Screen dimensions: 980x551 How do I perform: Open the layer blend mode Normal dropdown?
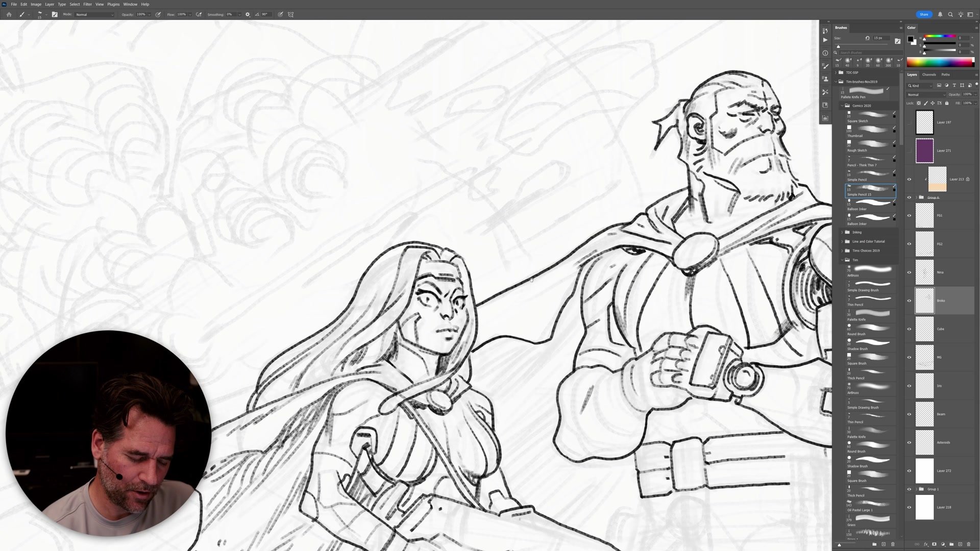[926, 94]
